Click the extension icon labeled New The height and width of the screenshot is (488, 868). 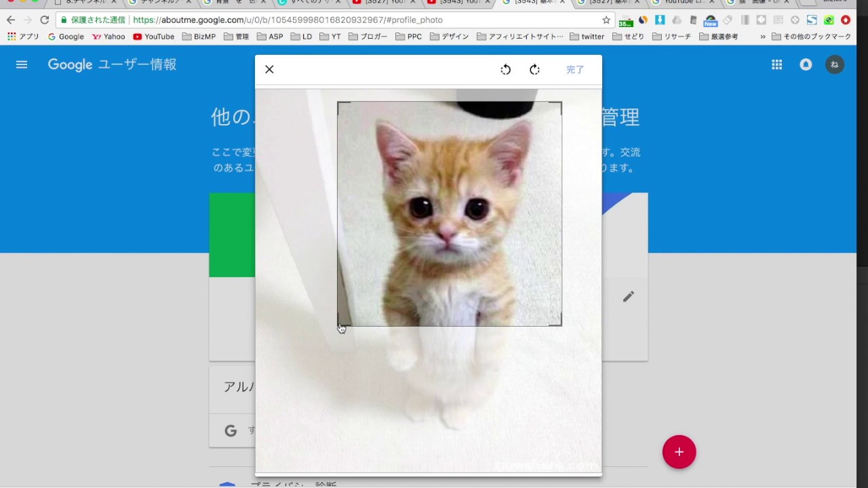(710, 21)
